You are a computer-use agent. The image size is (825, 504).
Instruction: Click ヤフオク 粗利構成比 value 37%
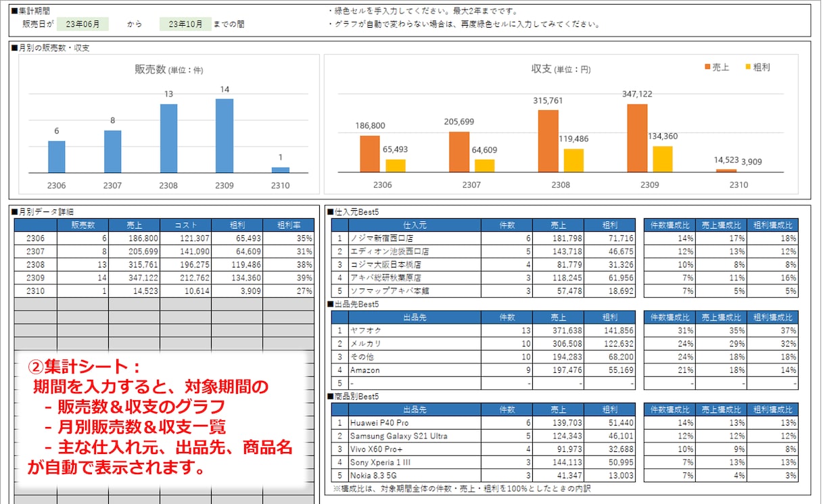coord(773,330)
